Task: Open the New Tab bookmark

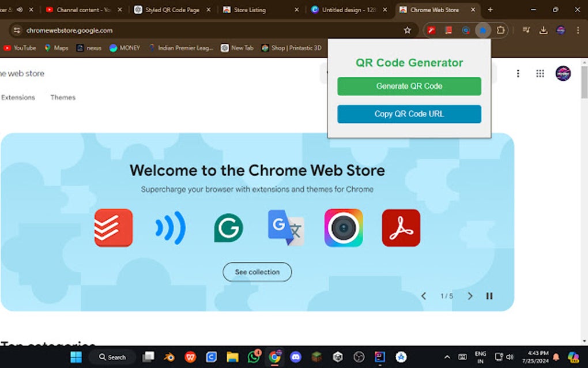Action: pyautogui.click(x=237, y=48)
